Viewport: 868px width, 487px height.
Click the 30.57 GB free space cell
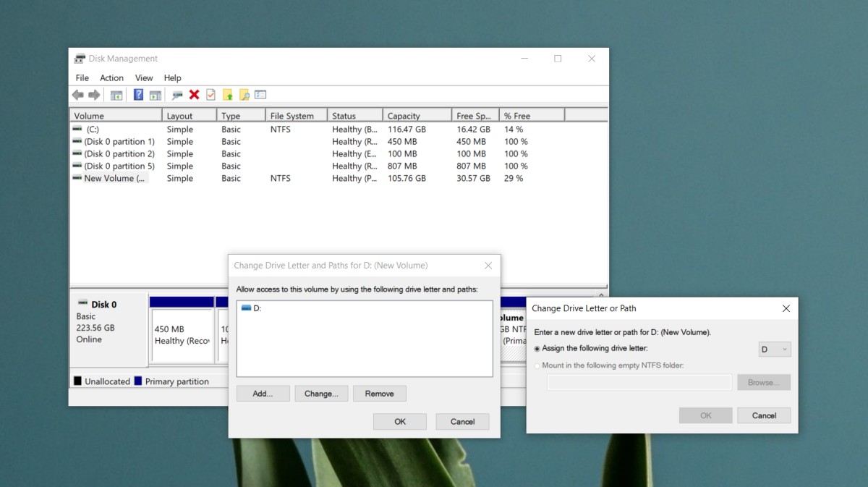click(x=473, y=178)
